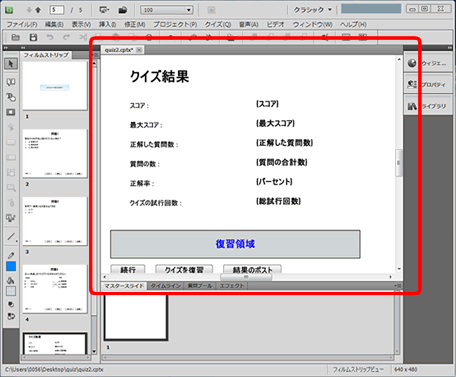
Task: Click the stage vertical scrollbar thumb
Action: (x=398, y=163)
